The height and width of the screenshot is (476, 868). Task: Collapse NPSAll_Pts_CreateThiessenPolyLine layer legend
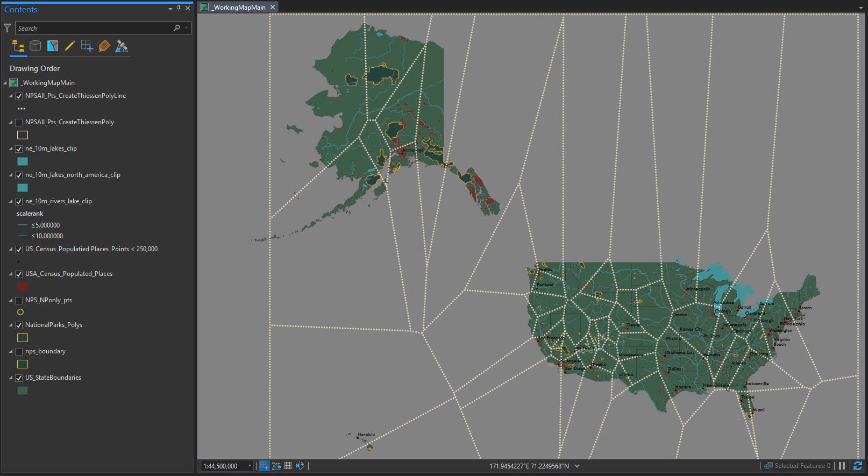tap(11, 96)
